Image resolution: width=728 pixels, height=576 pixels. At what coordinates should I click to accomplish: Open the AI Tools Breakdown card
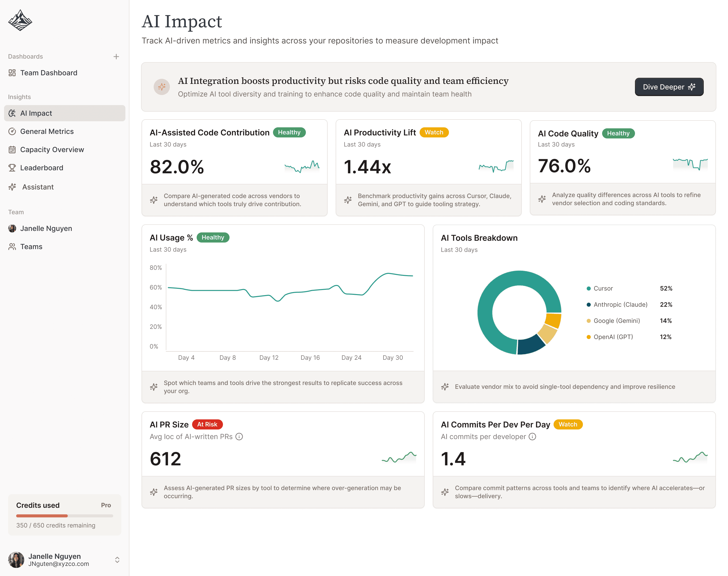click(x=479, y=238)
